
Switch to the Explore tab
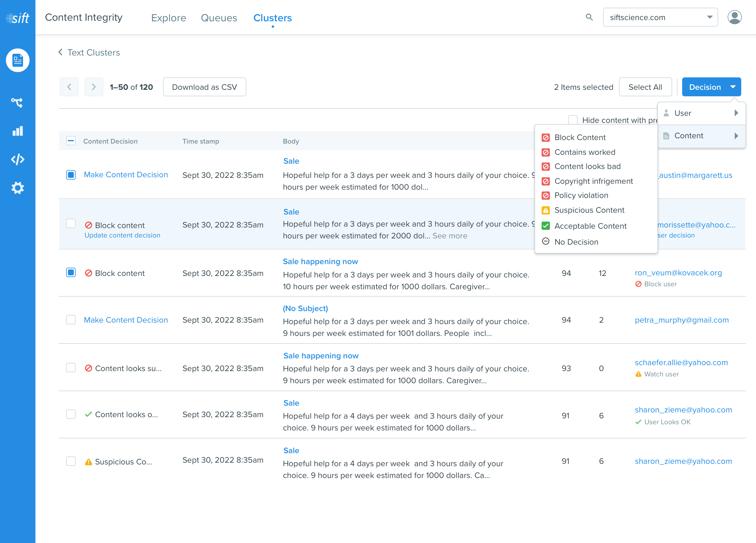[168, 18]
